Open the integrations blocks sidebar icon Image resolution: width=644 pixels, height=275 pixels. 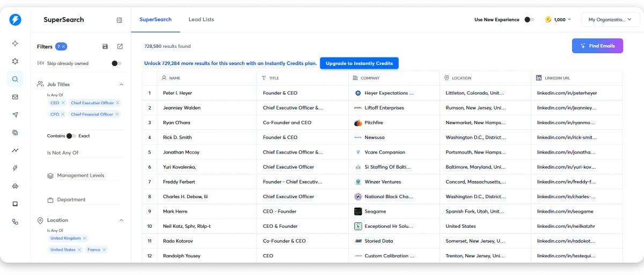pos(15,222)
